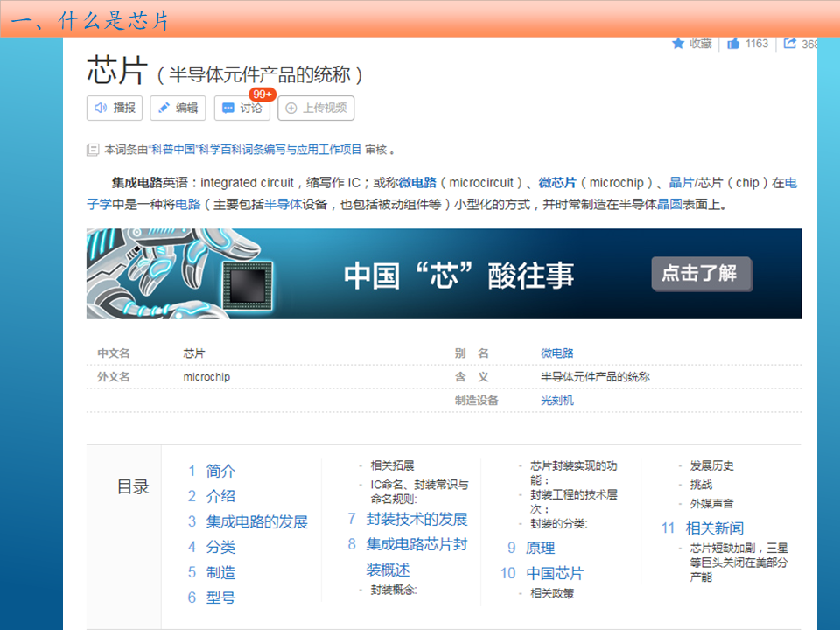Click the 点击了解 banner button
This screenshot has width=840, height=630.
coord(701,273)
